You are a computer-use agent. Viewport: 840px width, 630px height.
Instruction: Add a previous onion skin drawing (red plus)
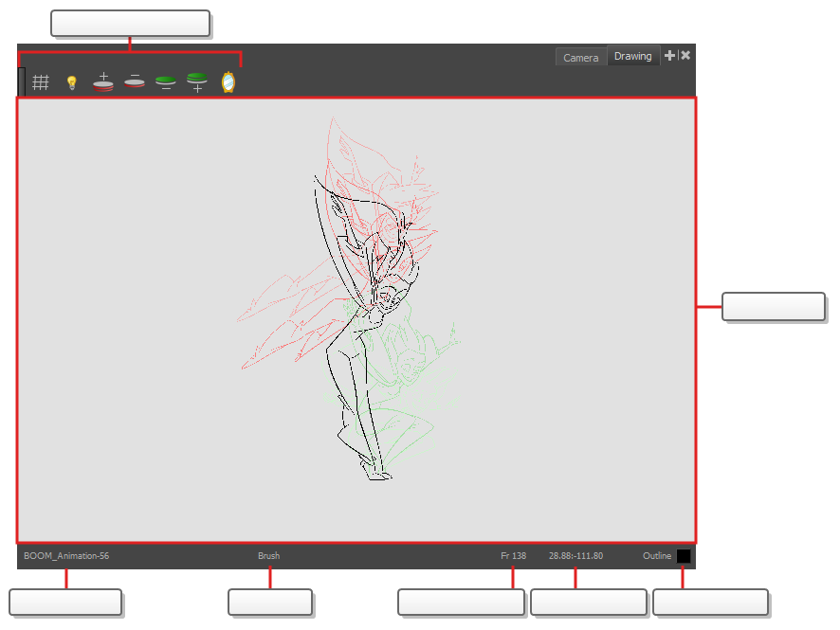[103, 82]
